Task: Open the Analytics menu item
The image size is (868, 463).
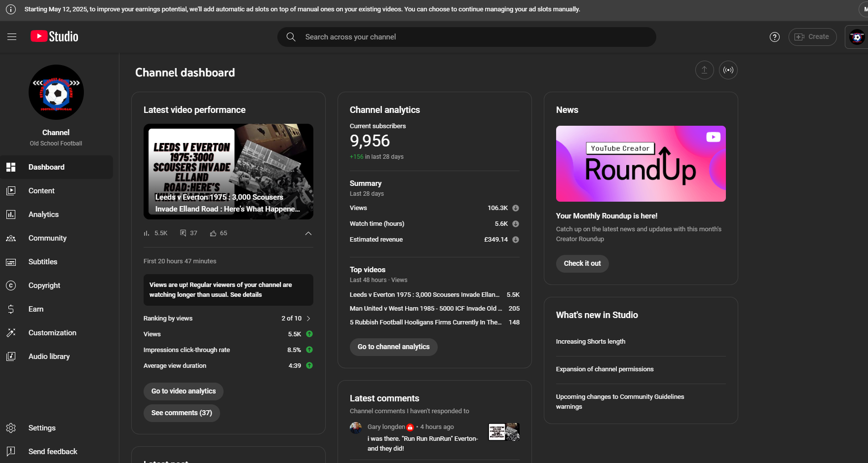Action: 57,214
